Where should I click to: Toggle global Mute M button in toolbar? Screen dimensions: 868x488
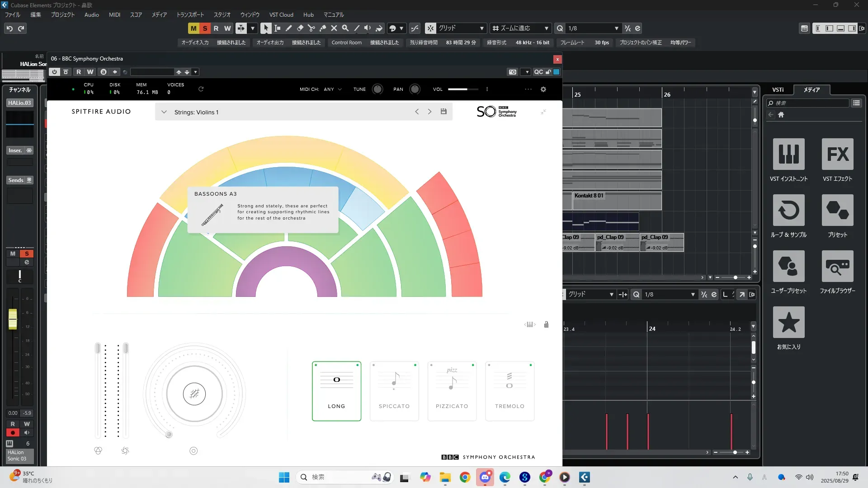click(193, 28)
